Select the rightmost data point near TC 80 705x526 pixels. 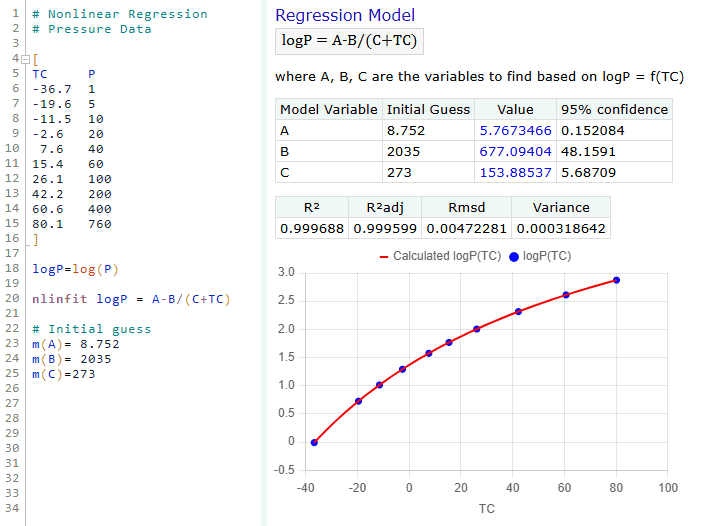(617, 280)
